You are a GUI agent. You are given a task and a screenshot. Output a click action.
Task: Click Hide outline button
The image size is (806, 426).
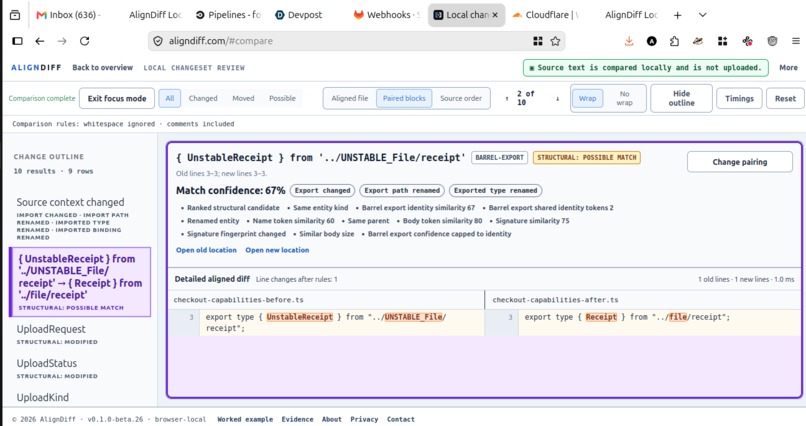(681, 98)
